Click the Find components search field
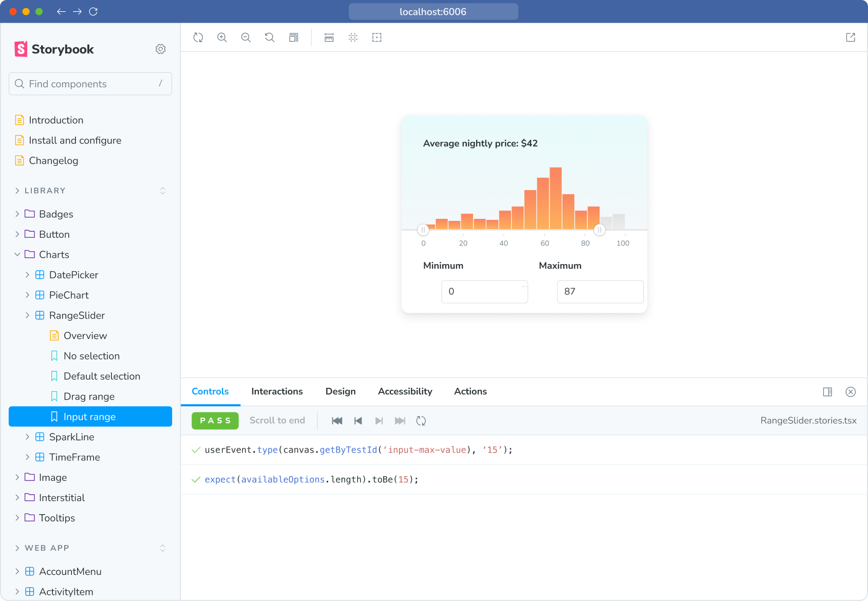The image size is (868, 601). point(90,84)
